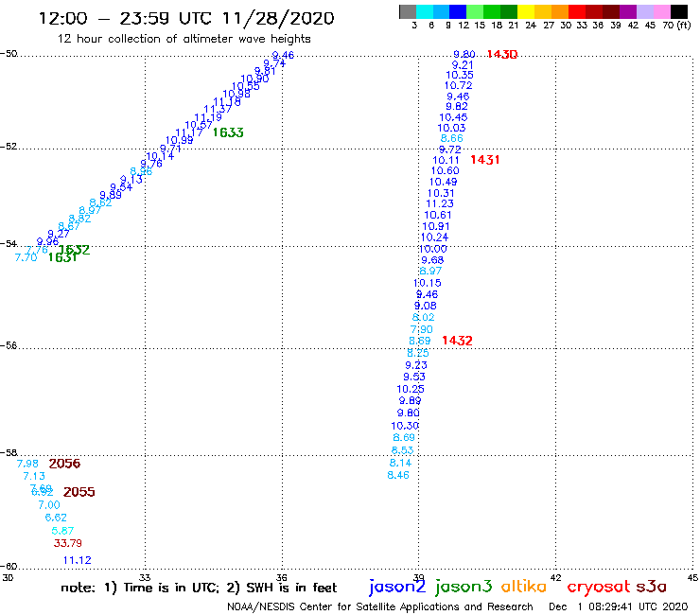Click the wave height value 11.12
Screen dimensions: 700x615
[x=78, y=560]
